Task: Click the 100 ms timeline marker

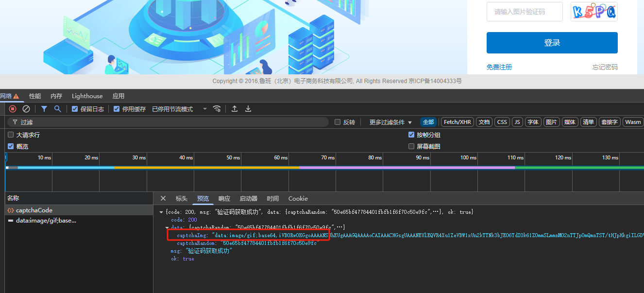Action: [468, 157]
